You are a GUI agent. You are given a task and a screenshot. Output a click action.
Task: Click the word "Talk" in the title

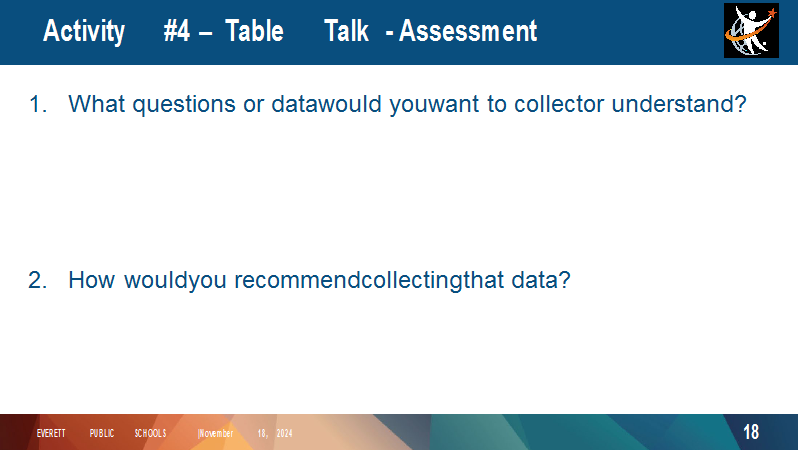coord(346,31)
